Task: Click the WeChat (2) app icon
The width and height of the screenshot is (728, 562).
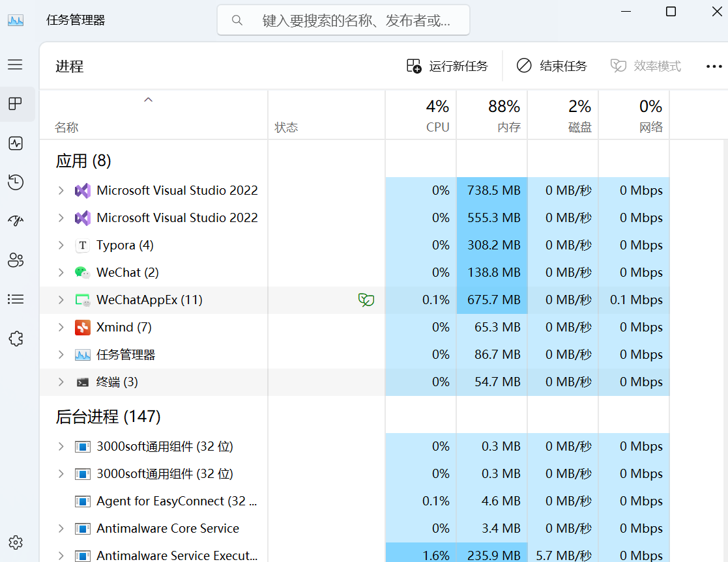Action: (x=83, y=272)
